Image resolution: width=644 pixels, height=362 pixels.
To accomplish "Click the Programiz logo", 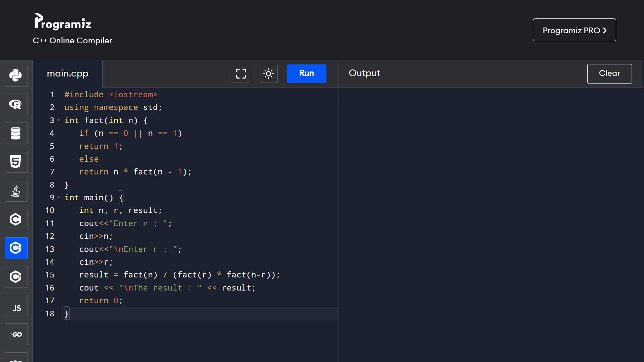I will pos(63,21).
